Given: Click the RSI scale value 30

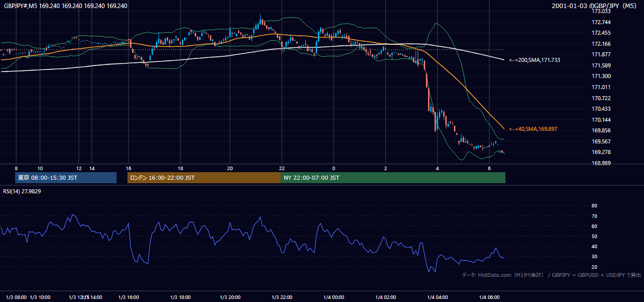Looking at the screenshot, I should click(x=594, y=257).
